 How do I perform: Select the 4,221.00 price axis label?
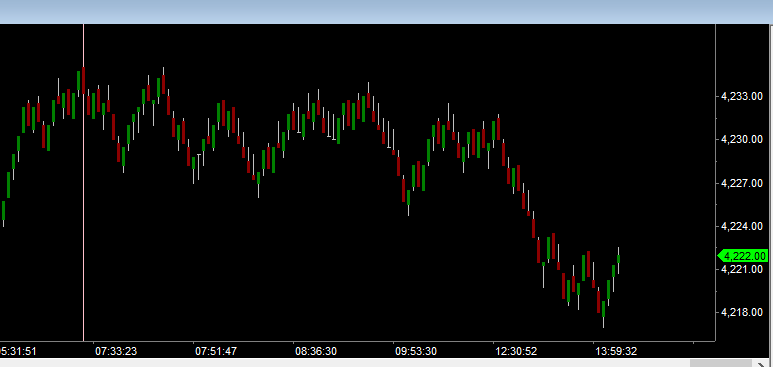(742, 269)
